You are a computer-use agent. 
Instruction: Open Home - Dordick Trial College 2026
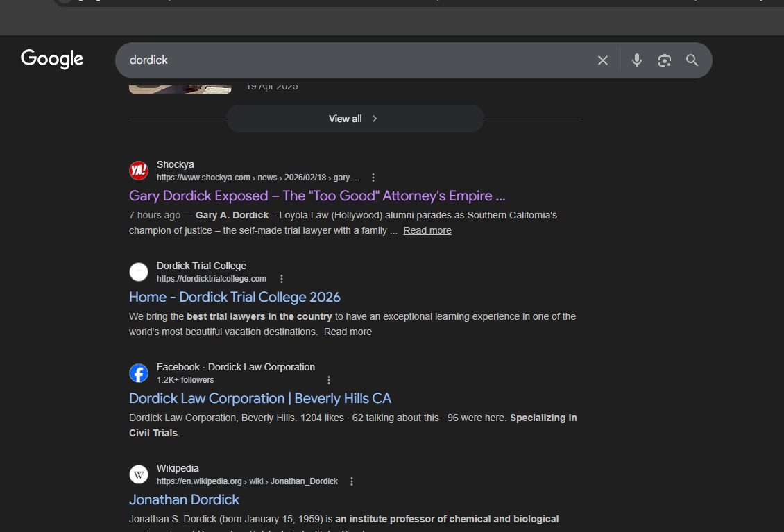(235, 297)
